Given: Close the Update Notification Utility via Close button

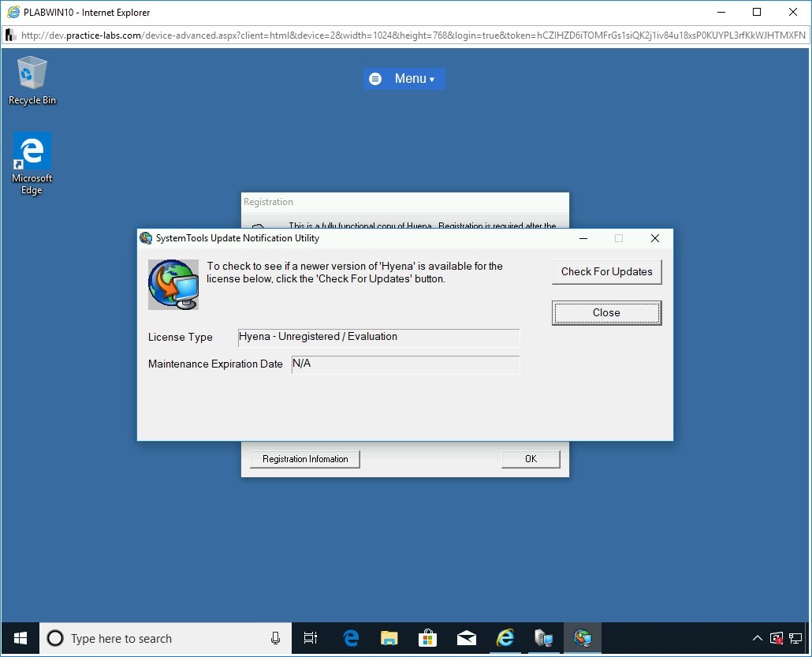Looking at the screenshot, I should tap(606, 313).
